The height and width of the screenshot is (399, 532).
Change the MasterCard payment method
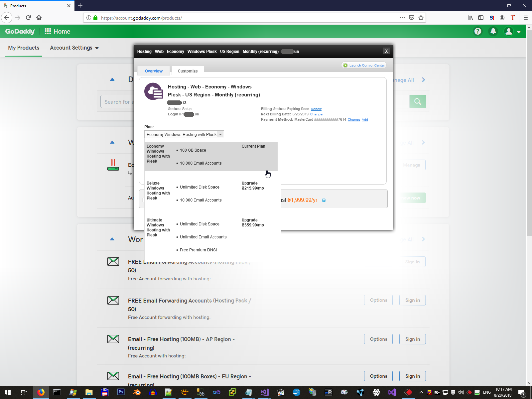(x=354, y=120)
